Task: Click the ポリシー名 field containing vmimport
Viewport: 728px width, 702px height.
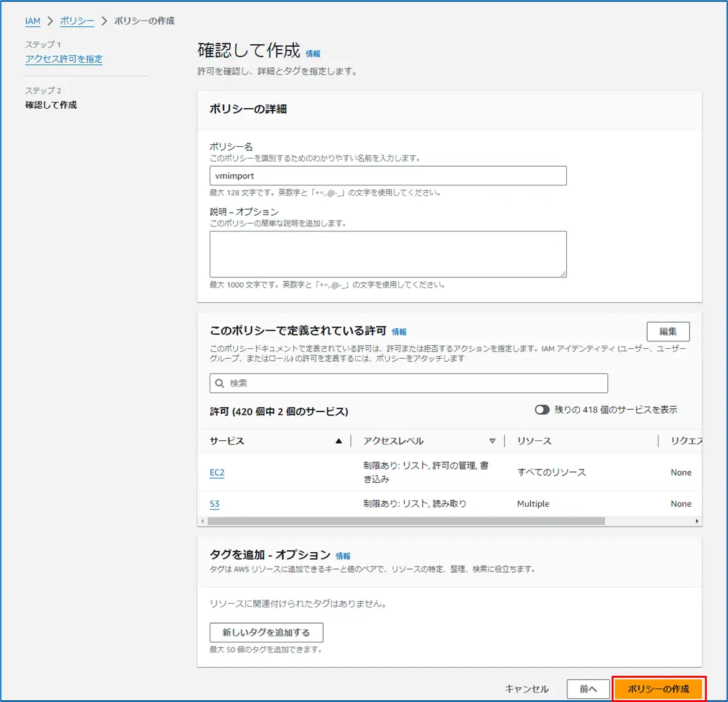Action: pyautogui.click(x=388, y=176)
